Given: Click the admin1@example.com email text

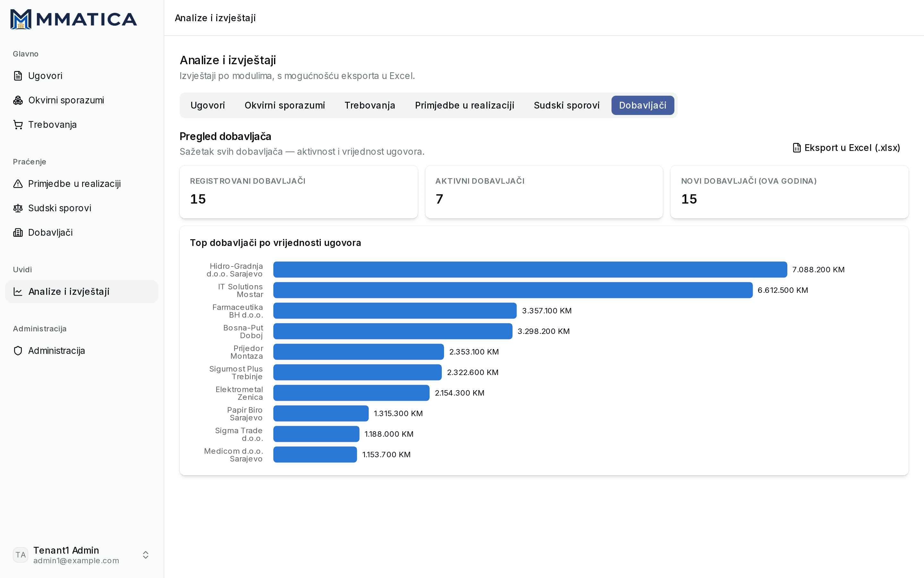Looking at the screenshot, I should coord(76,561).
